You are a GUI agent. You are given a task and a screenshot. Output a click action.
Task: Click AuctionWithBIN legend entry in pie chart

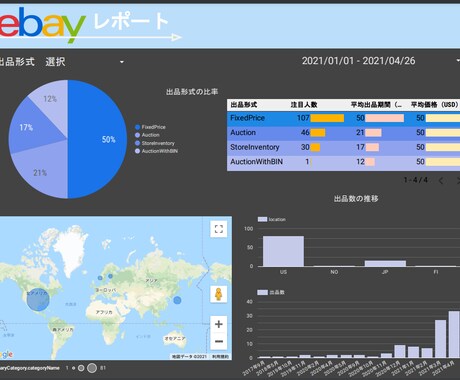coord(156,151)
